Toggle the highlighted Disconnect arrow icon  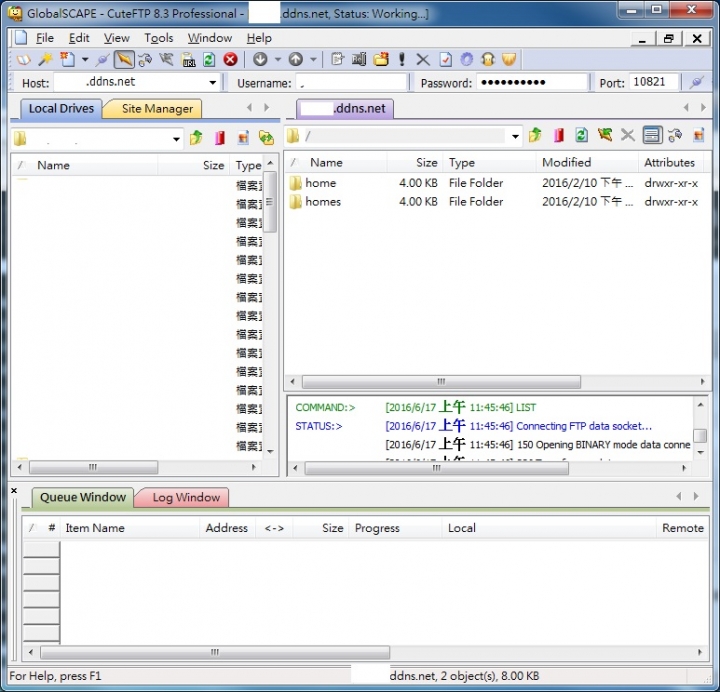coord(124,60)
